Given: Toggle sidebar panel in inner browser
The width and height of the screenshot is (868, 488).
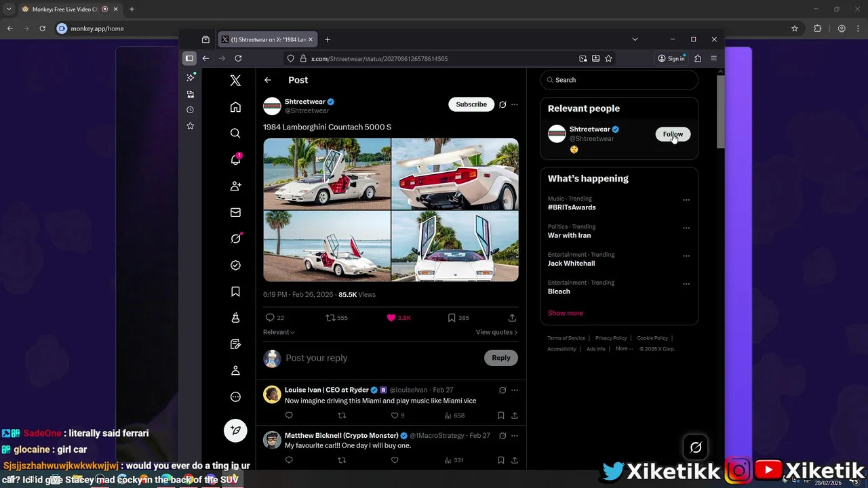Looking at the screenshot, I should coord(190,58).
